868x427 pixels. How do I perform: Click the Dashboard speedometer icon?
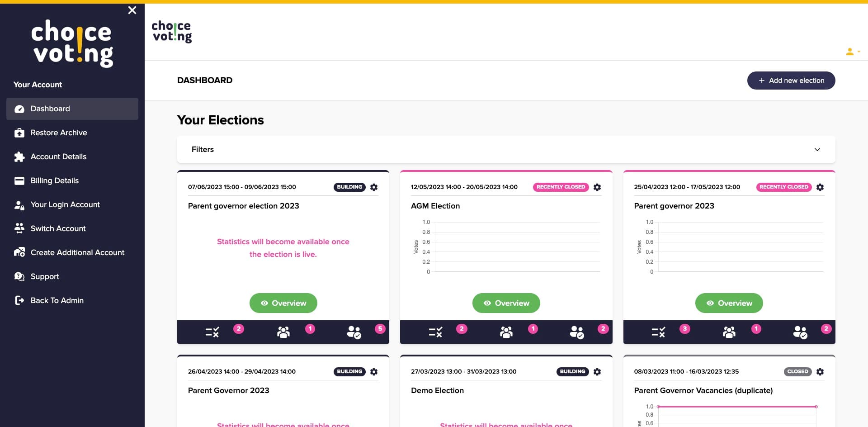coord(19,109)
